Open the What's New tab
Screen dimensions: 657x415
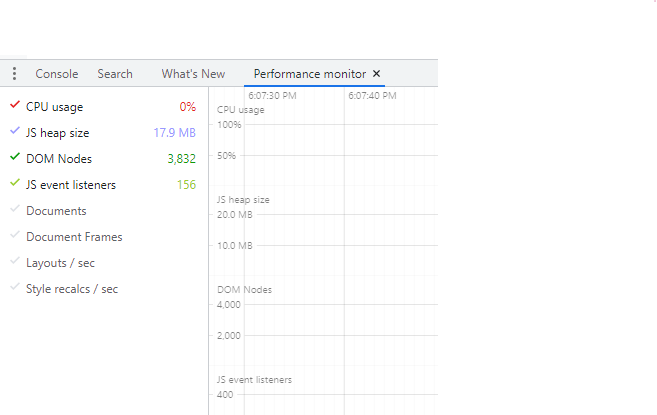coord(193,74)
